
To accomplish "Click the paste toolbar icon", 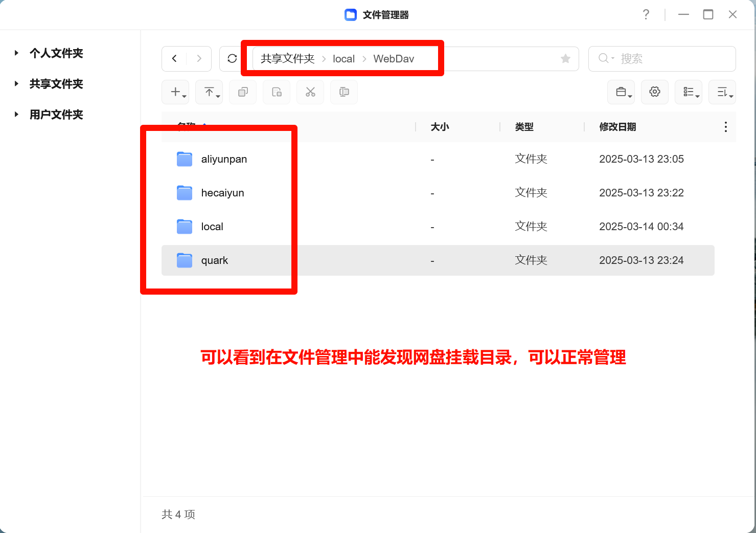I will (x=277, y=92).
